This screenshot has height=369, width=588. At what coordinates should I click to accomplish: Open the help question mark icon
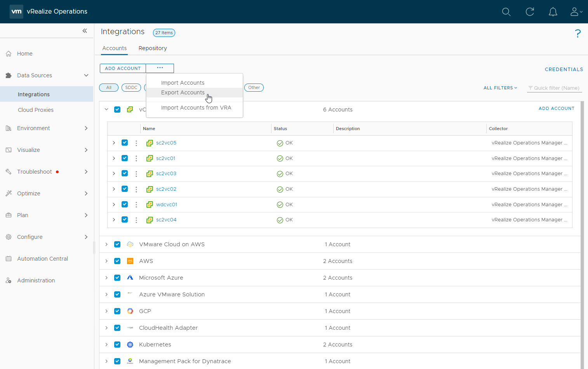tap(578, 34)
